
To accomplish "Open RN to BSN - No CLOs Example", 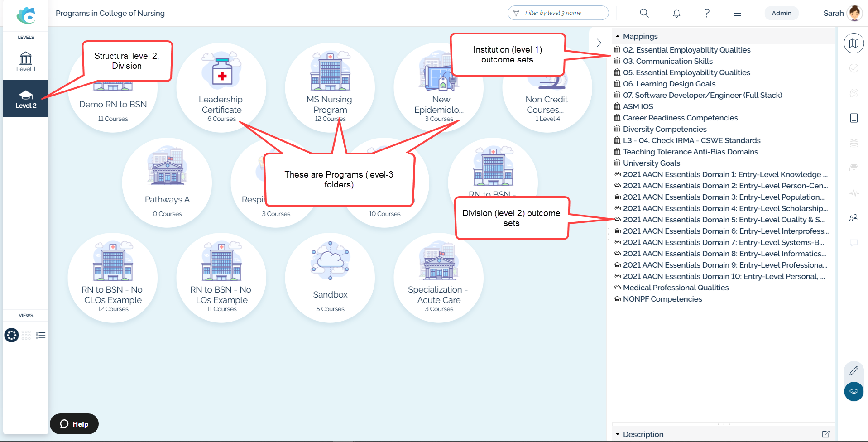I will tap(113, 278).
